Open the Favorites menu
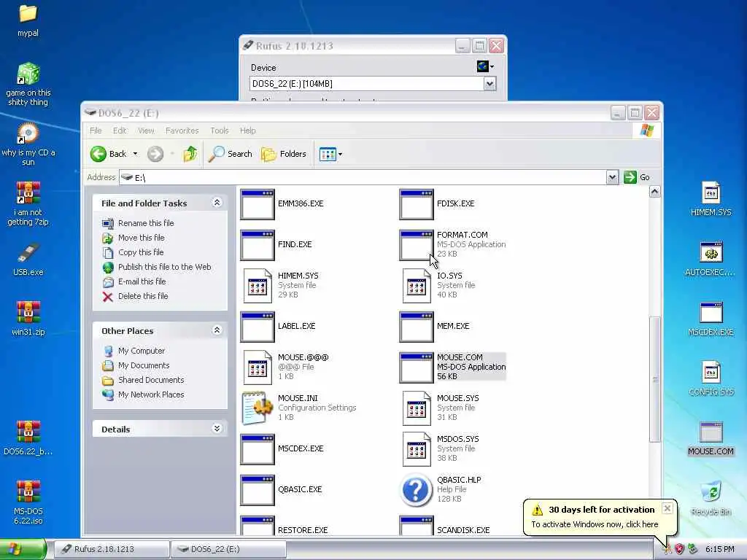The width and height of the screenshot is (747, 560). coord(182,131)
